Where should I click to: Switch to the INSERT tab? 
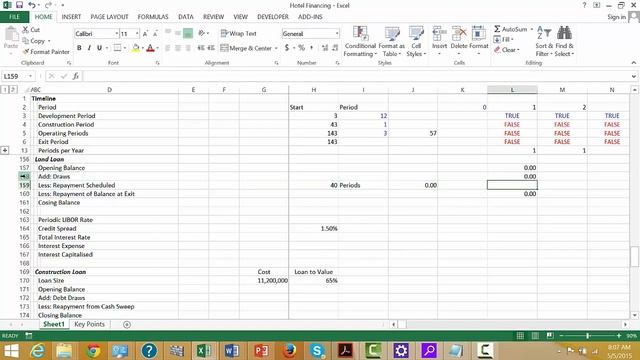pyautogui.click(x=71, y=17)
